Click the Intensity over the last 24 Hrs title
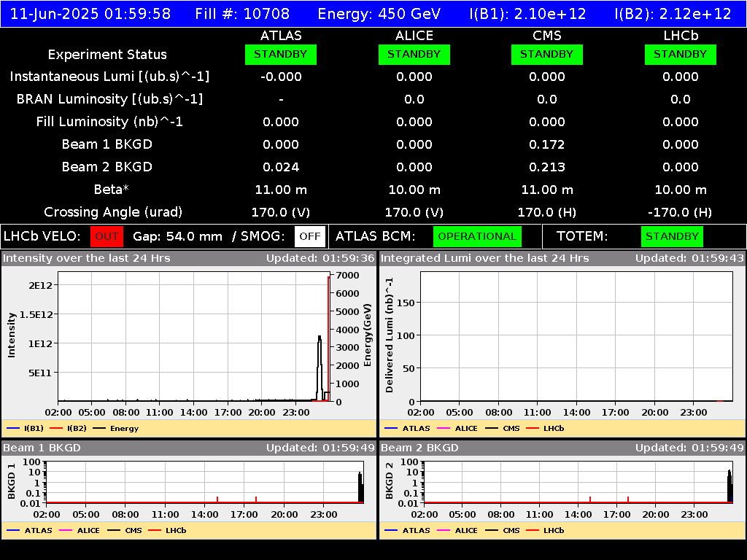The height and width of the screenshot is (560, 747). click(x=86, y=258)
